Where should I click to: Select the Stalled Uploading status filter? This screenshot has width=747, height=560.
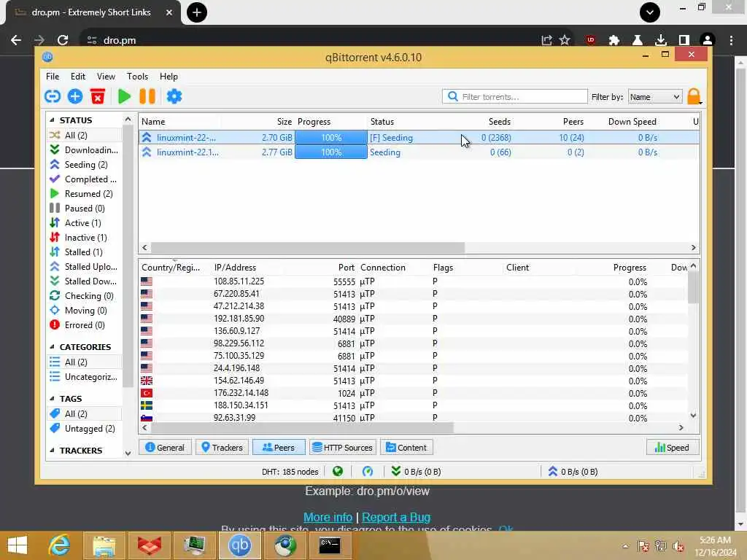tap(84, 267)
